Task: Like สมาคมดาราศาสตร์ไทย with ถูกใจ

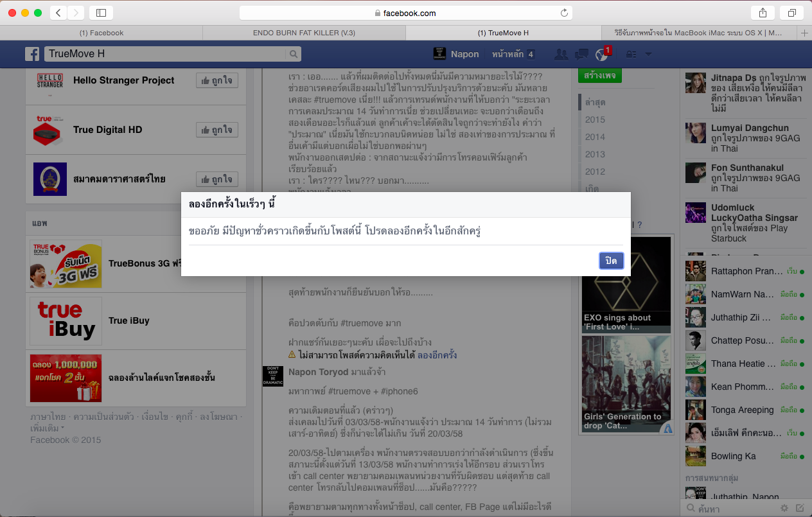Action: (x=217, y=179)
